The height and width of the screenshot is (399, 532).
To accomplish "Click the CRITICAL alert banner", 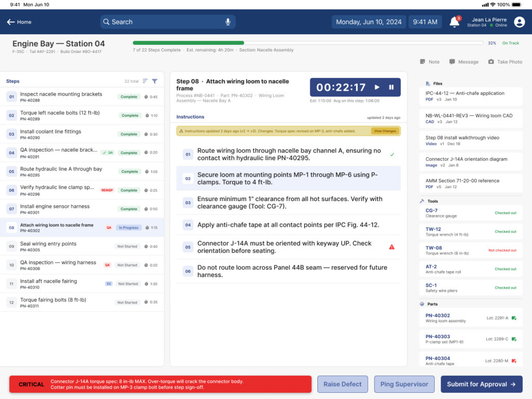I will [160, 384].
